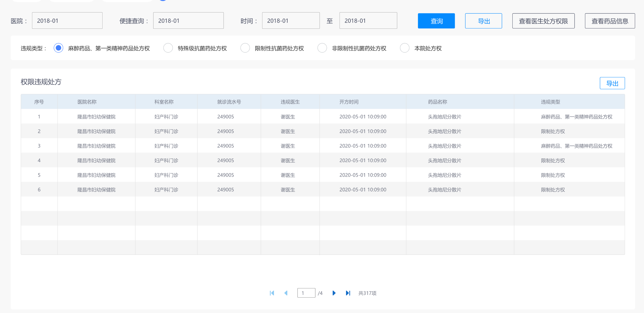Open the 便捷查询 field
This screenshot has height=313, width=644.
189,20
